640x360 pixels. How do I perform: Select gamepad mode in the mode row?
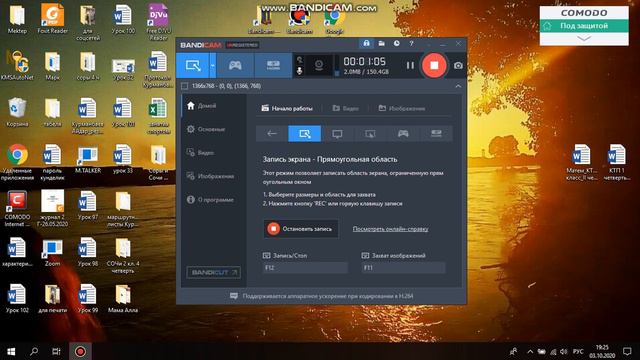tap(403, 133)
